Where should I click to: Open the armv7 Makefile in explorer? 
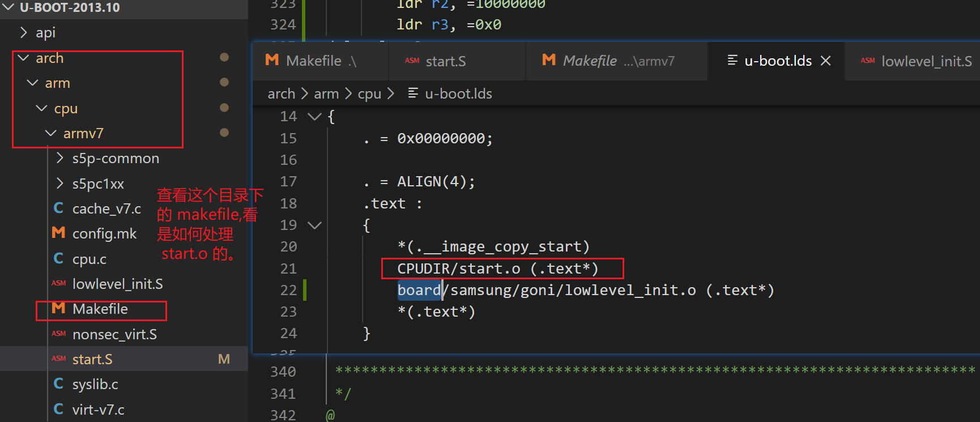coord(100,309)
